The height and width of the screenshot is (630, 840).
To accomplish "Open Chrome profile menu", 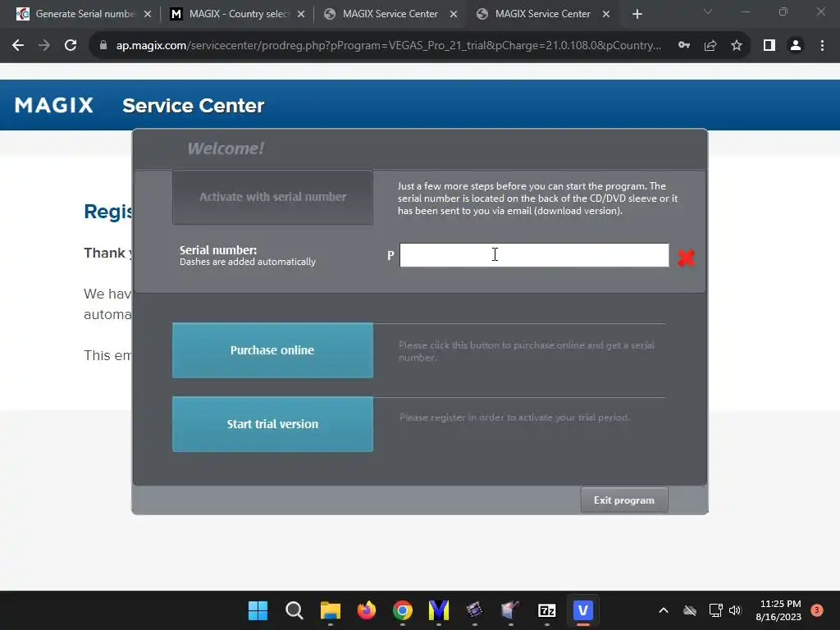I will tap(796, 46).
